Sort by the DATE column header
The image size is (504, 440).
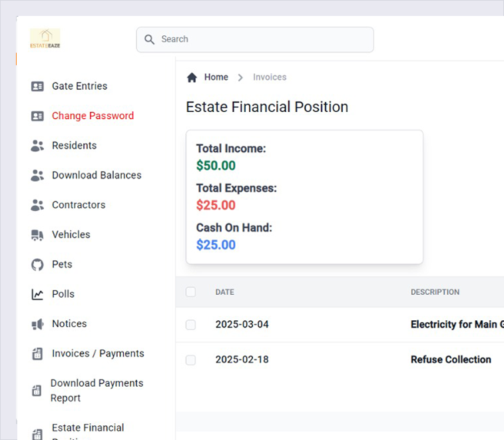[224, 292]
